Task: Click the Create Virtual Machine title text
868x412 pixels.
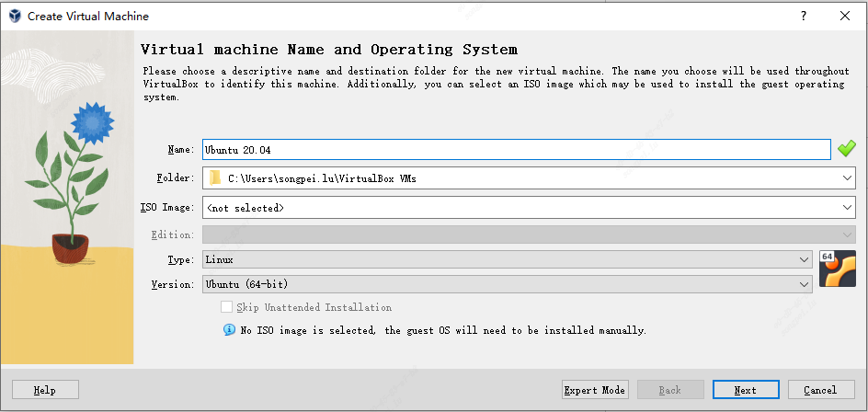Action: coord(88,17)
